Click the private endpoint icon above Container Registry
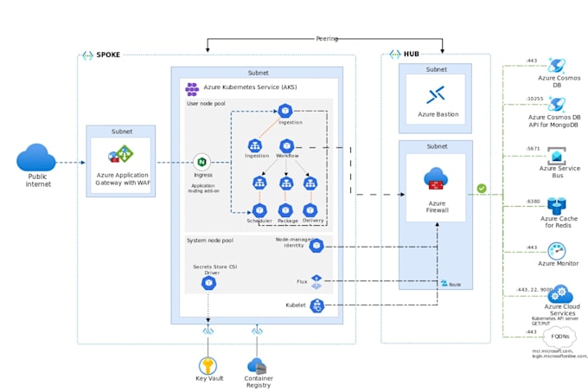 [257, 331]
